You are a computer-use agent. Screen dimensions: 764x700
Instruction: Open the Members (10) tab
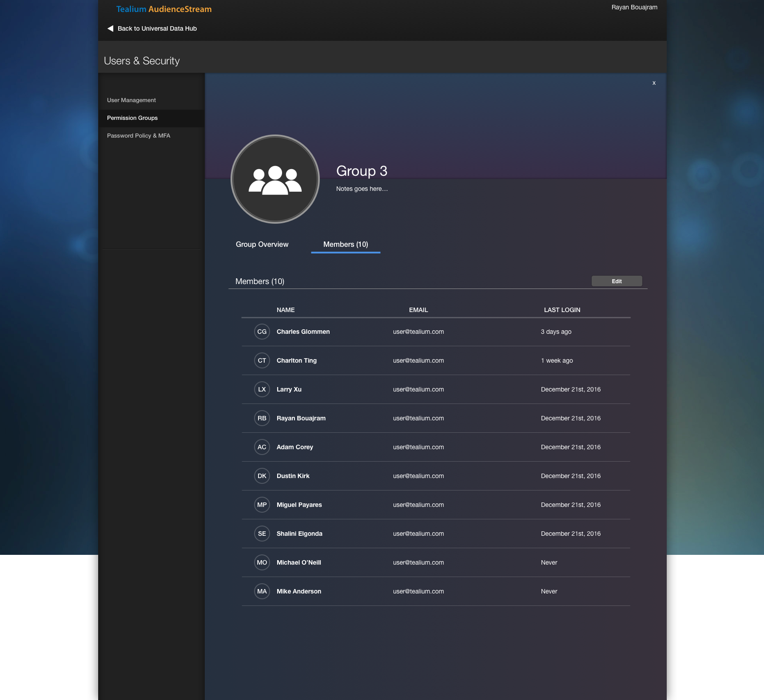click(x=345, y=244)
